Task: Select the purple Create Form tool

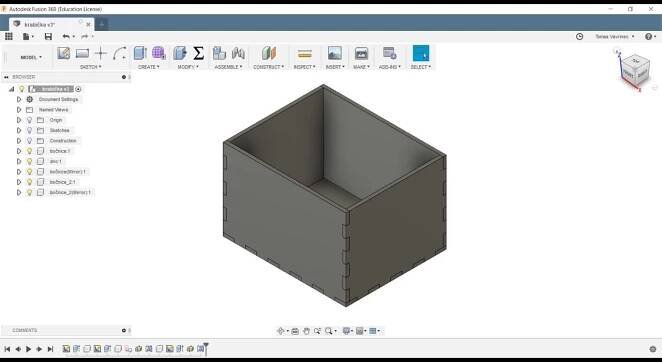Action: coord(158,53)
